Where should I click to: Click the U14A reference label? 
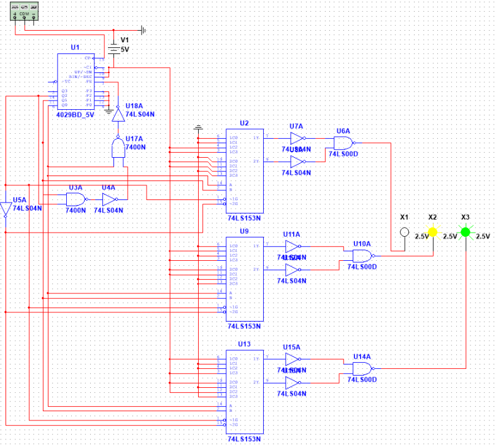362,357
